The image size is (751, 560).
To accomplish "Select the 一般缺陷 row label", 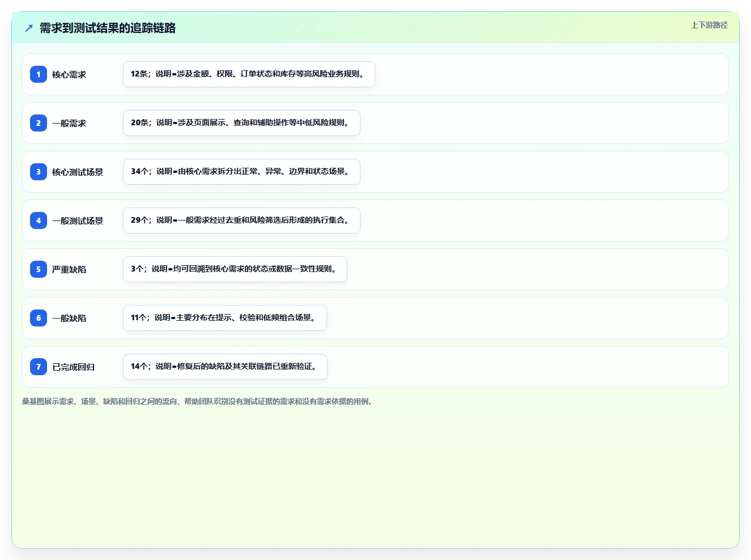I will (x=69, y=318).
